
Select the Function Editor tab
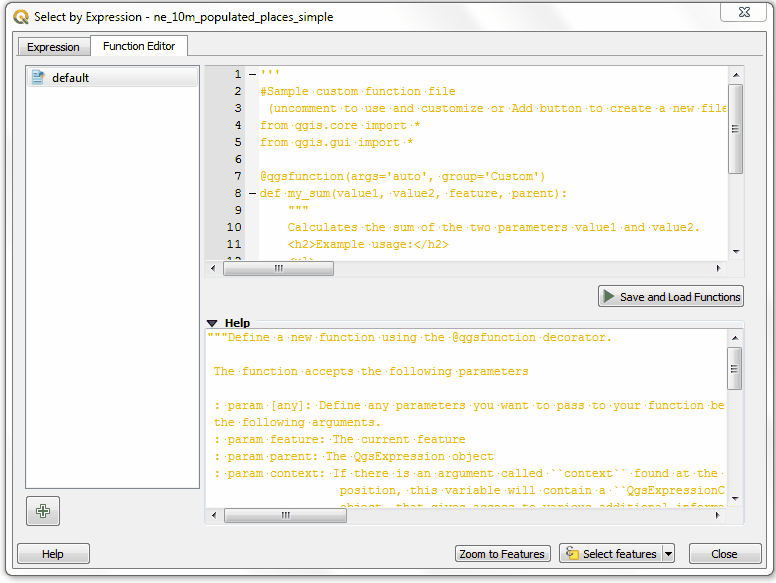(139, 46)
